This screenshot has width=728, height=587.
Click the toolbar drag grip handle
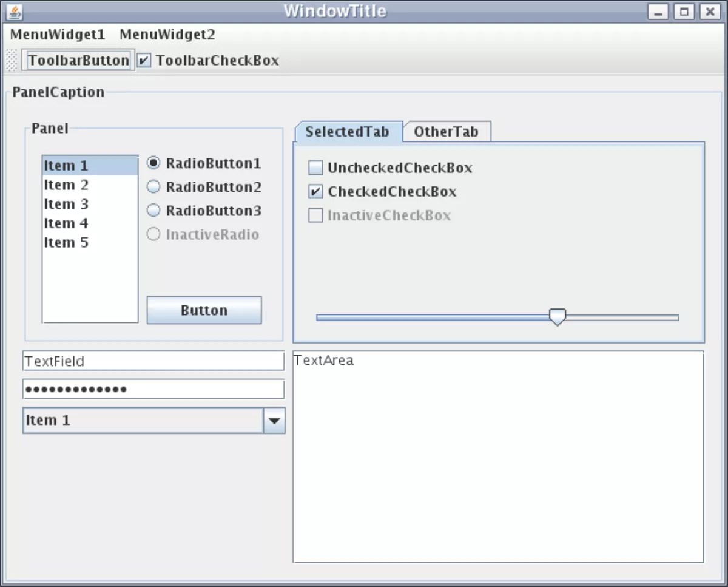[x=11, y=60]
